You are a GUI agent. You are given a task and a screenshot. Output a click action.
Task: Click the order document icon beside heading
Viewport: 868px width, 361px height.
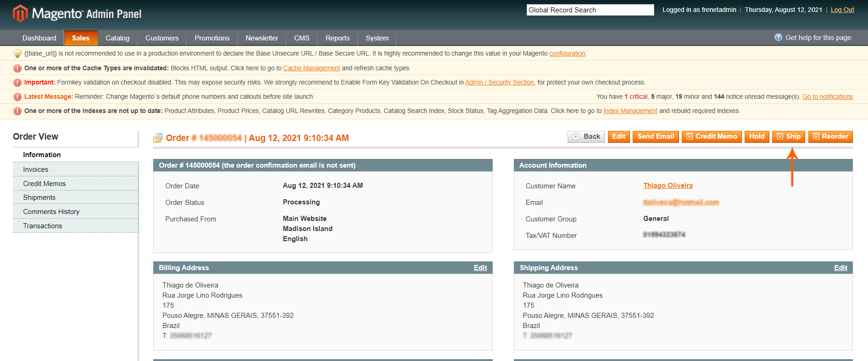(x=158, y=138)
